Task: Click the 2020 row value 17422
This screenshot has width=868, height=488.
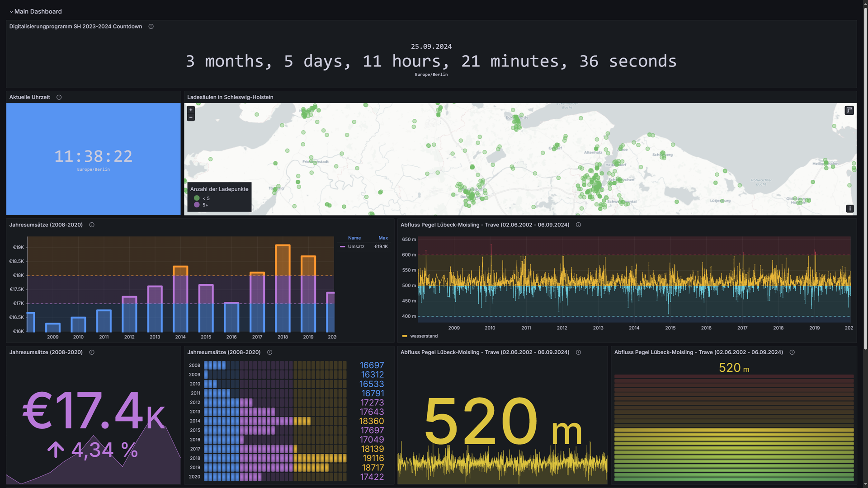Action: click(372, 477)
